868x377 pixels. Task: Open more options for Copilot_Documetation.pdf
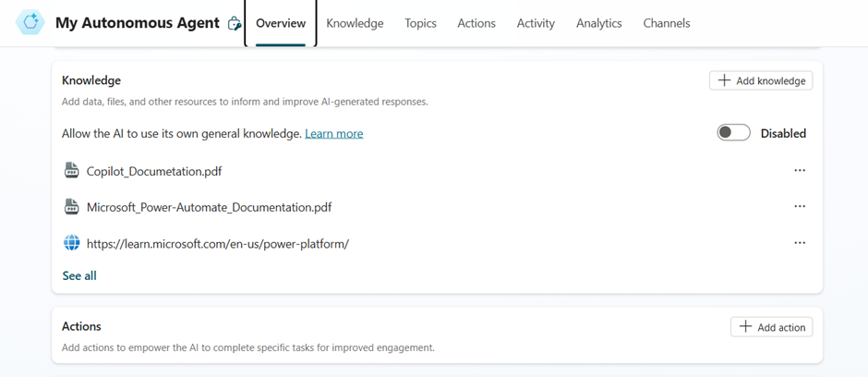pyautogui.click(x=799, y=171)
